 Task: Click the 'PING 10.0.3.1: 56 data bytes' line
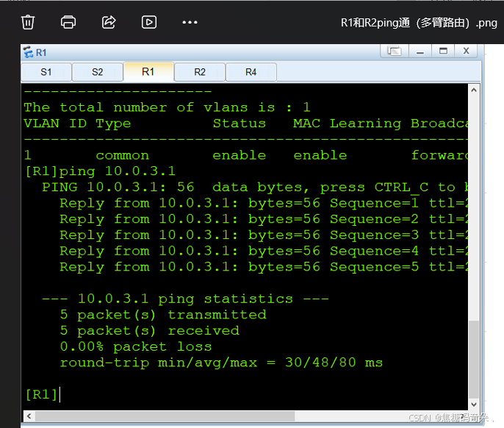(x=254, y=188)
